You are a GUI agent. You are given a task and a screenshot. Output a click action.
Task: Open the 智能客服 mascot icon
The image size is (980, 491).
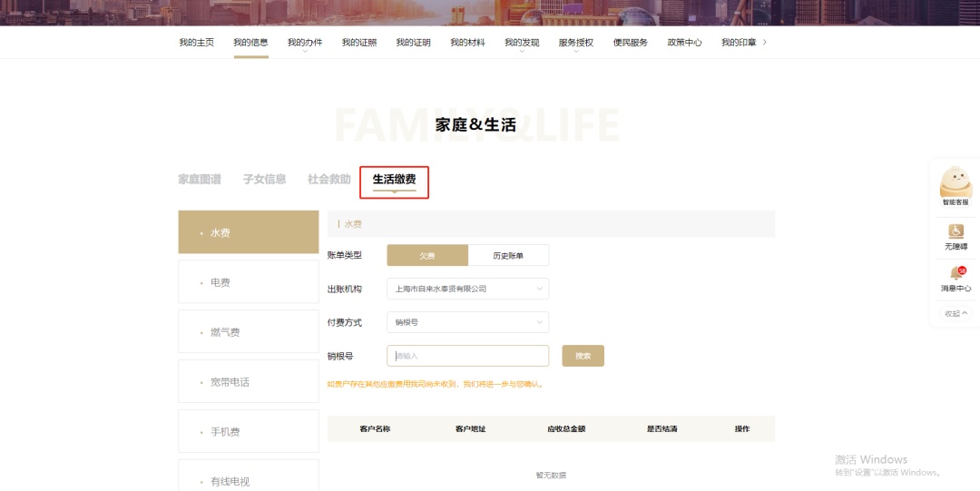tap(955, 183)
